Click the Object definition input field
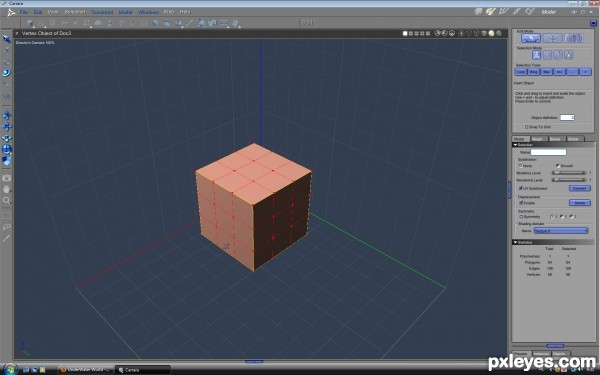The width and height of the screenshot is (600, 375). [x=567, y=117]
